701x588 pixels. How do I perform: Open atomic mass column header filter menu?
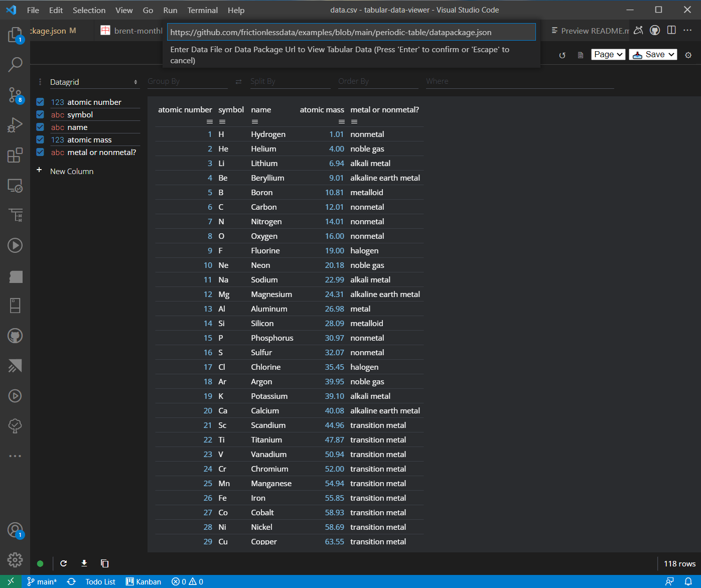(342, 121)
